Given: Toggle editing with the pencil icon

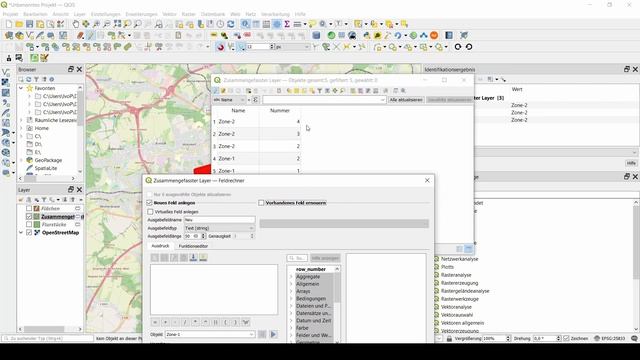Looking at the screenshot, I should (91, 36).
